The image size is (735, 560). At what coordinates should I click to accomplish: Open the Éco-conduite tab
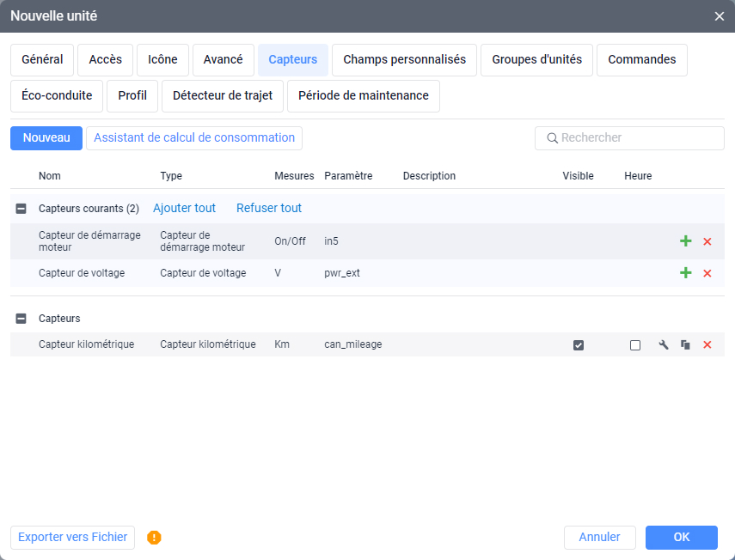coord(57,96)
